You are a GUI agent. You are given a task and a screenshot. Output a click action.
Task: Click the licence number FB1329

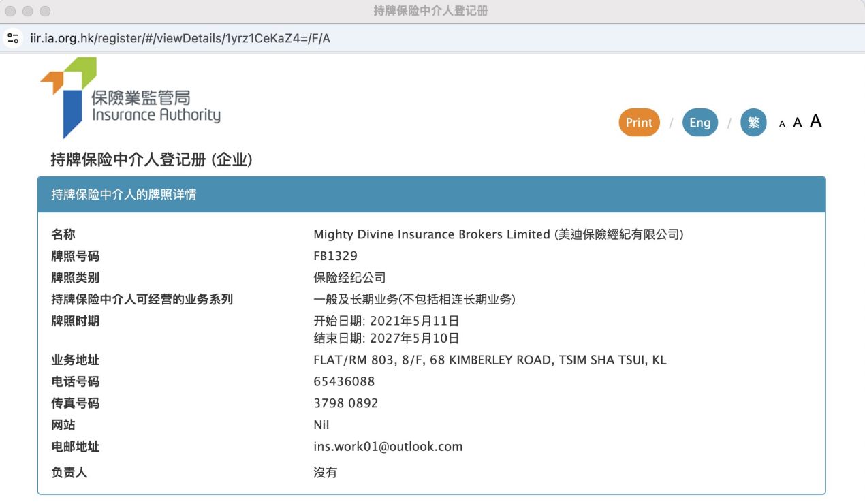coord(335,256)
